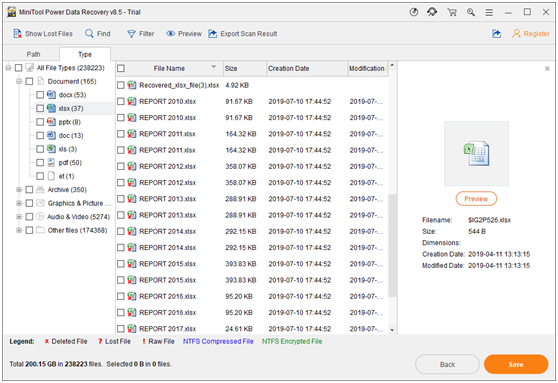Open the Find magnifier tool
The height and width of the screenshot is (383, 558).
click(x=89, y=33)
